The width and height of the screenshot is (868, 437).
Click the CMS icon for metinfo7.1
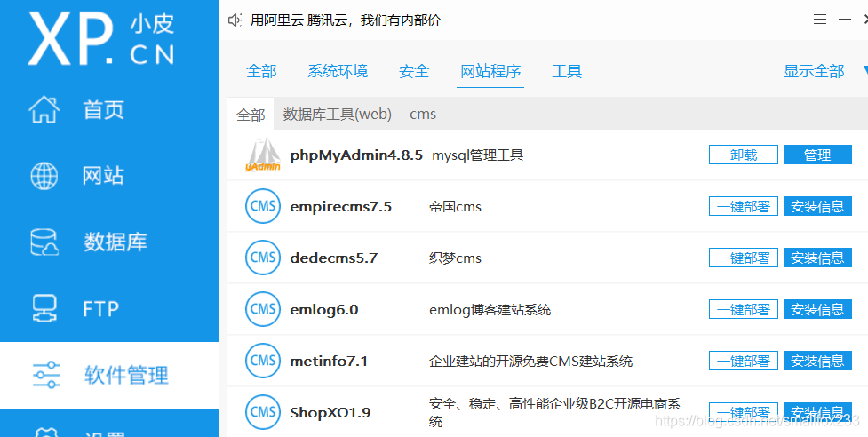[263, 361]
